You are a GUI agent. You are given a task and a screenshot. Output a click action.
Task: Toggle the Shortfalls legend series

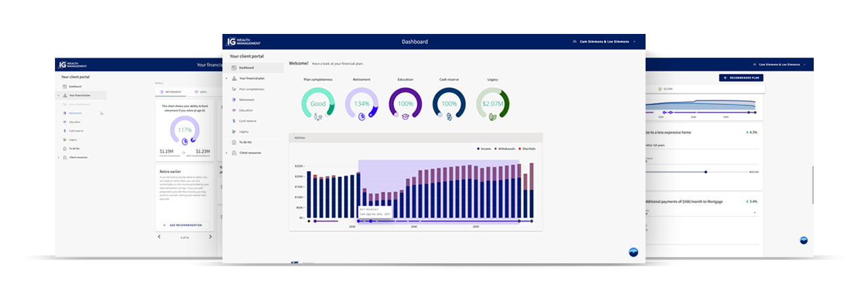[x=531, y=148]
